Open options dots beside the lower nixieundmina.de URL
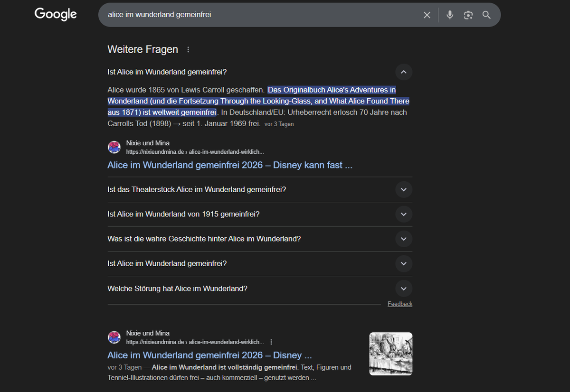 (x=271, y=342)
